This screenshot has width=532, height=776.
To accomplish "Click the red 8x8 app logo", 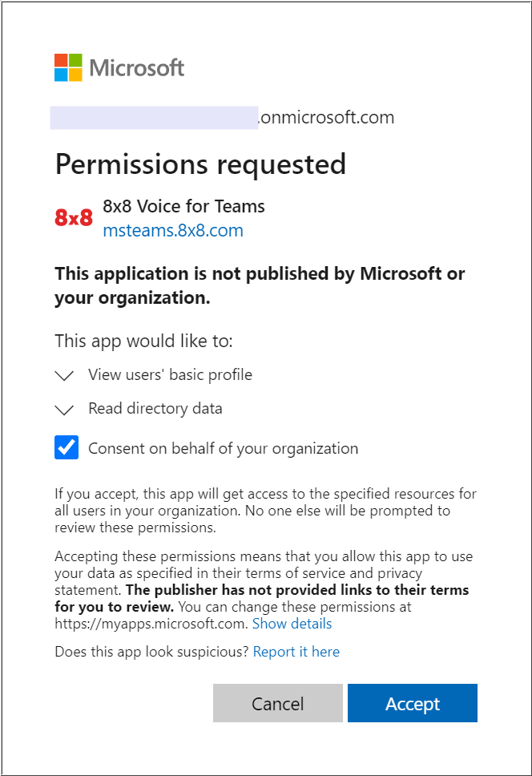I will click(74, 217).
